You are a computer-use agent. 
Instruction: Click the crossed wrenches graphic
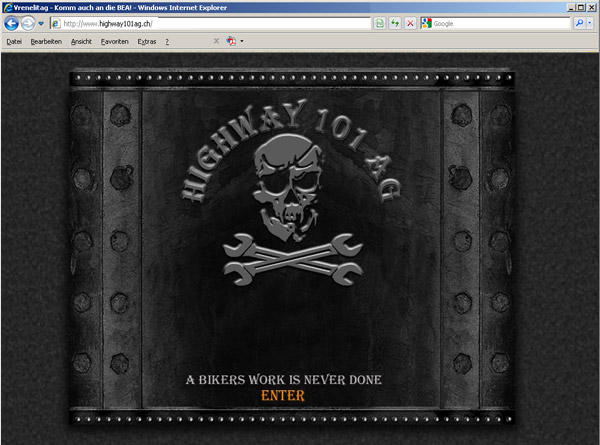[293, 260]
